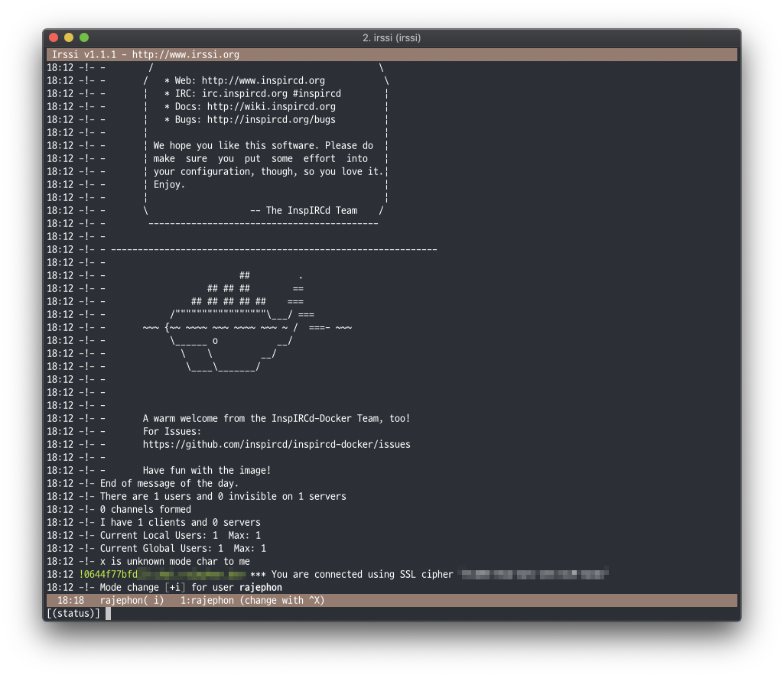784x678 pixels.
Task: Click the 'Have fun with the image!' line
Action: 207,470
